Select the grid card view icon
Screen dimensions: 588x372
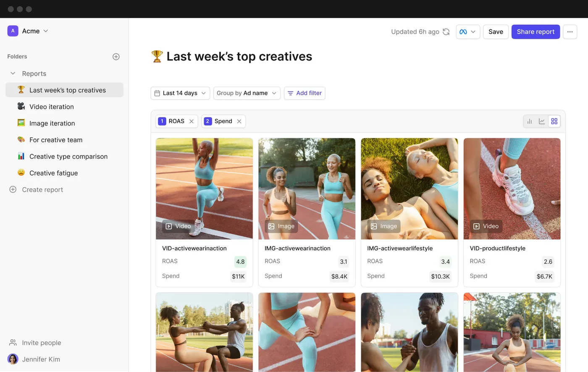(x=554, y=121)
